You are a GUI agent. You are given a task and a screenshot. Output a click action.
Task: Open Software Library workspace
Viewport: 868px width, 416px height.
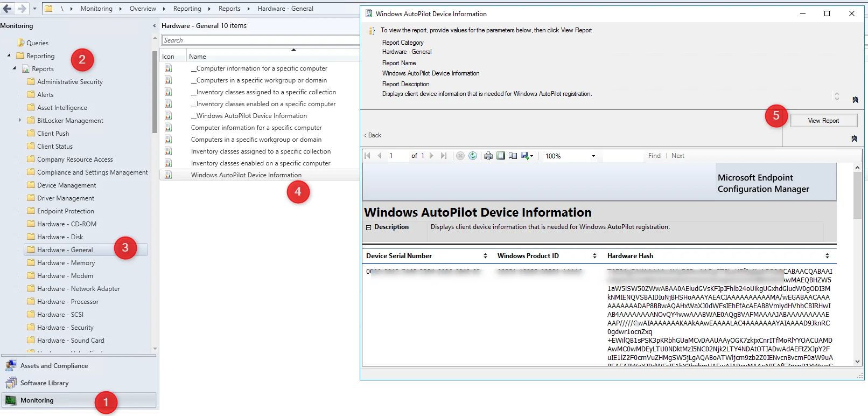[79, 383]
